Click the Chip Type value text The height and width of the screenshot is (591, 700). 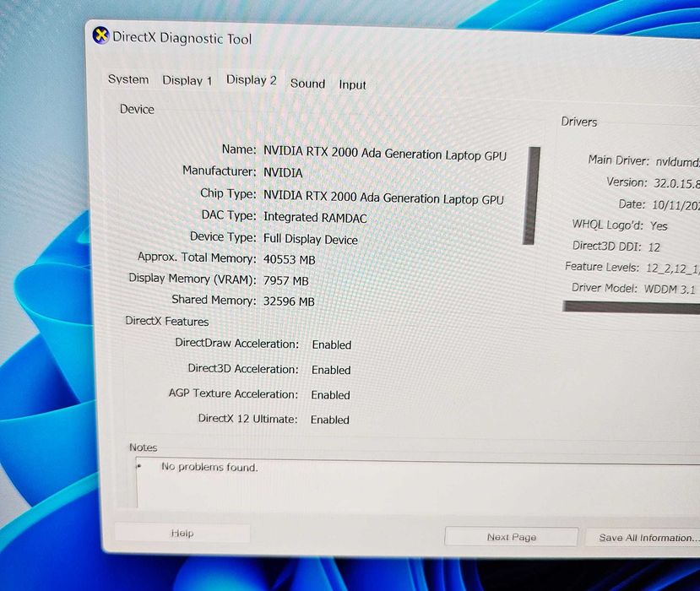point(383,197)
